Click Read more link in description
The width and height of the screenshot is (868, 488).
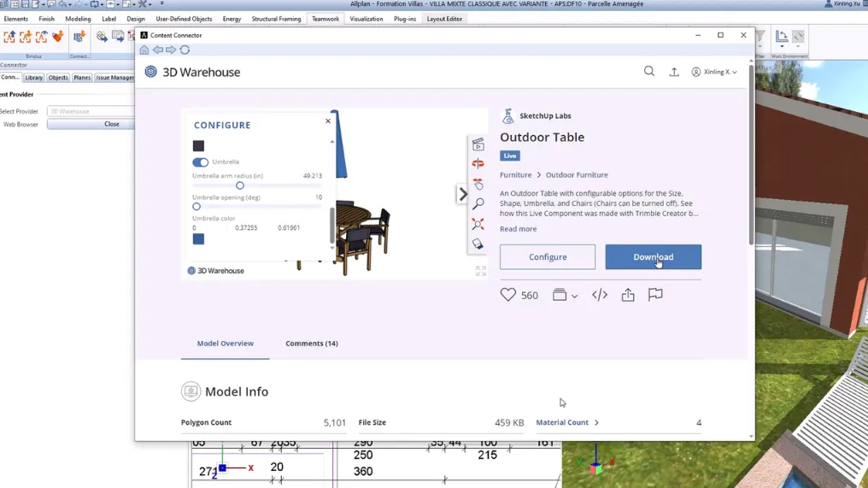tap(518, 229)
